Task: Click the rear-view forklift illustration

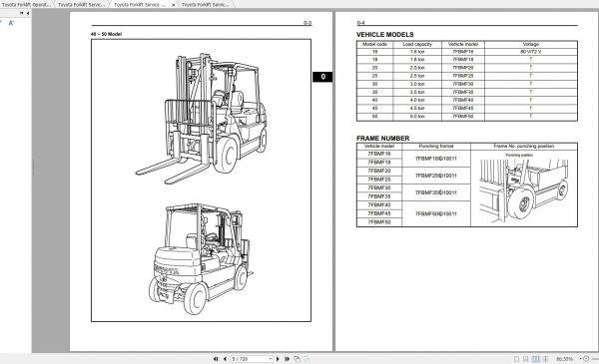Action: (x=201, y=258)
